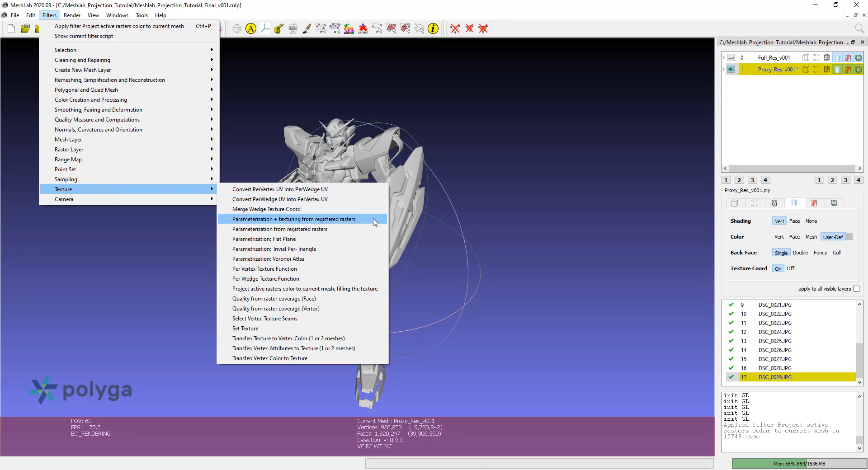868x470 pixels.
Task: Click delete selected faces and vertices icon
Action: 483,29
